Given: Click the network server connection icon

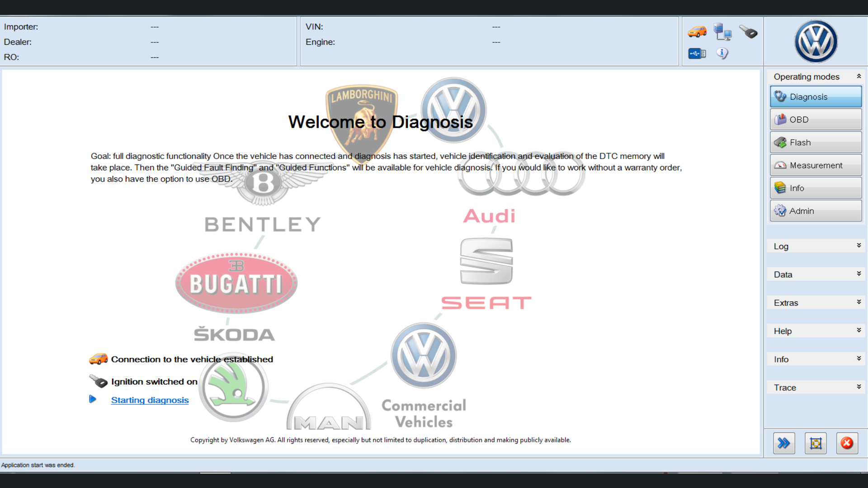Looking at the screenshot, I should 722,32.
